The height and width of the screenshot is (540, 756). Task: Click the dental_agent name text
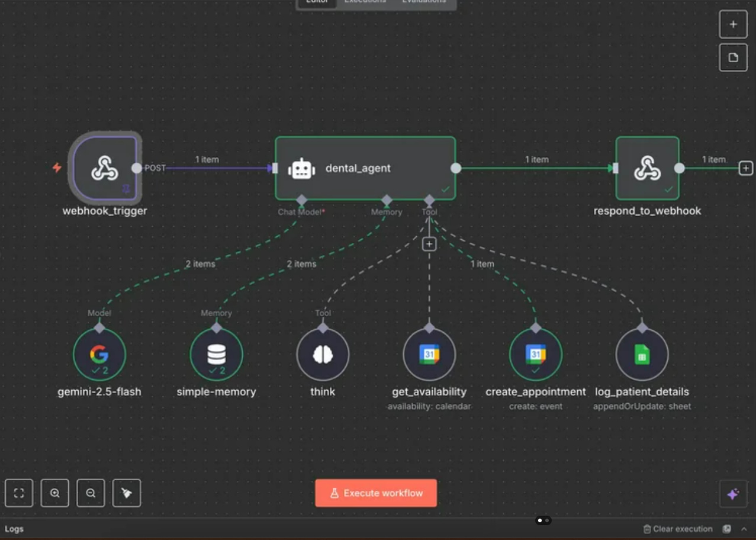tap(358, 168)
